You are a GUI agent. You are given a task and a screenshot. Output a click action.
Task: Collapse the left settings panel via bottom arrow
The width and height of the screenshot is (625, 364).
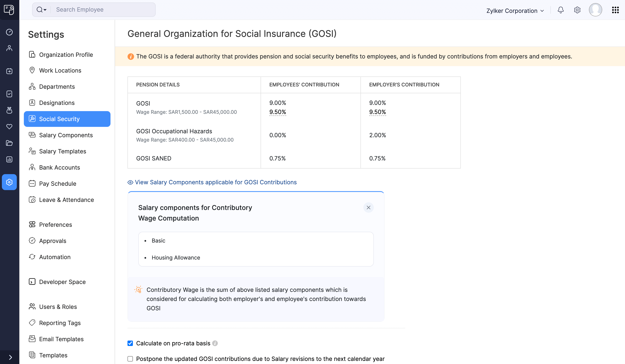[x=10, y=357]
